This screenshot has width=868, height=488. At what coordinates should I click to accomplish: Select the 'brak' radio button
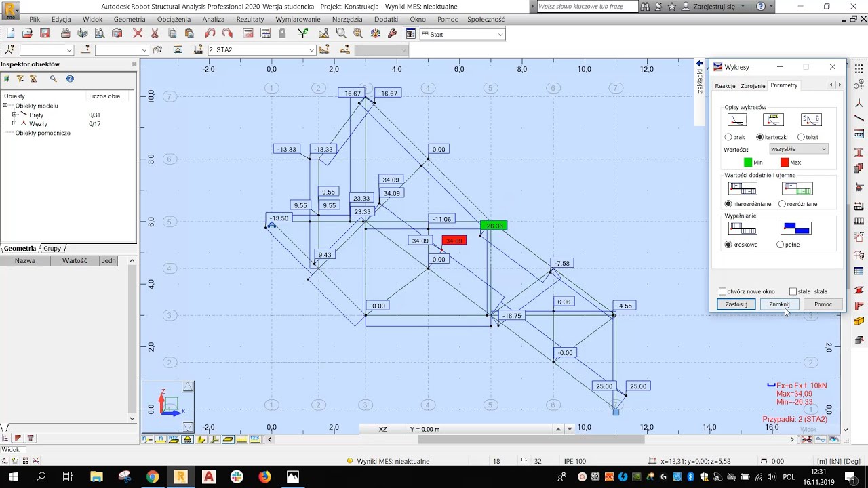pyautogui.click(x=728, y=137)
